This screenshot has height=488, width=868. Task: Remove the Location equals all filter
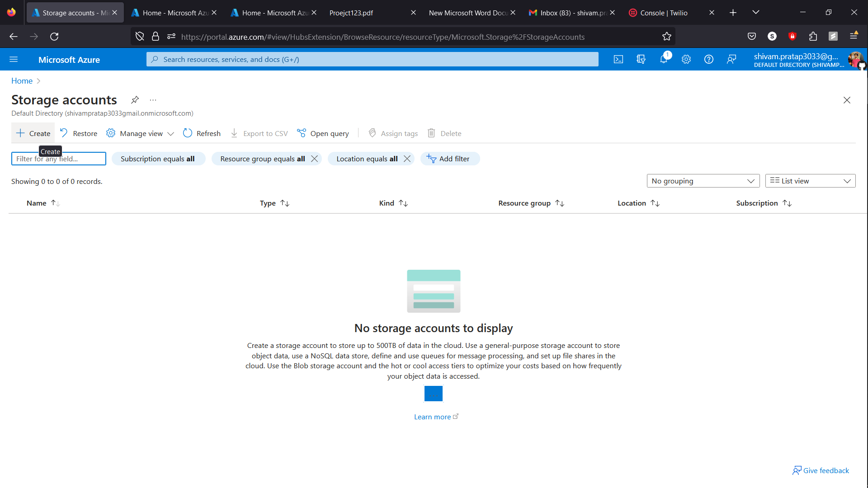407,159
